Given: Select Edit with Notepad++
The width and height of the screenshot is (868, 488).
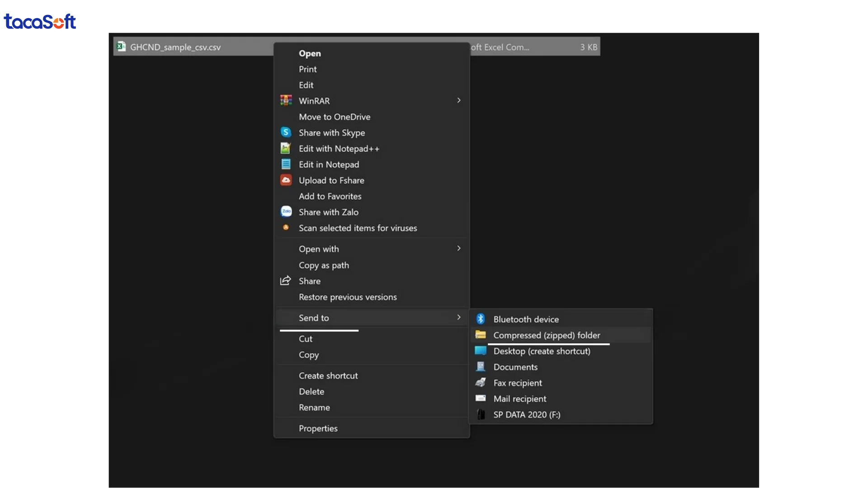Looking at the screenshot, I should 372,149.
